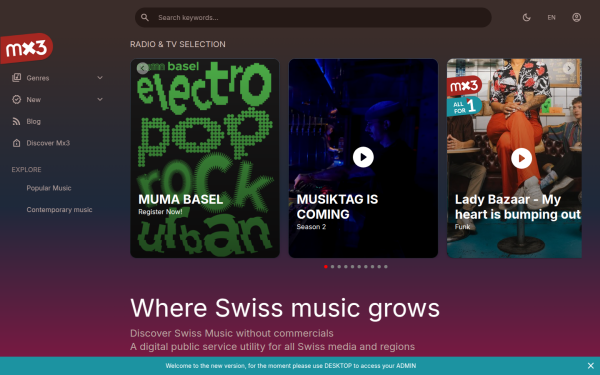Select the last carousel dot
Screen dimensions: 600x375
pyautogui.click(x=386, y=267)
